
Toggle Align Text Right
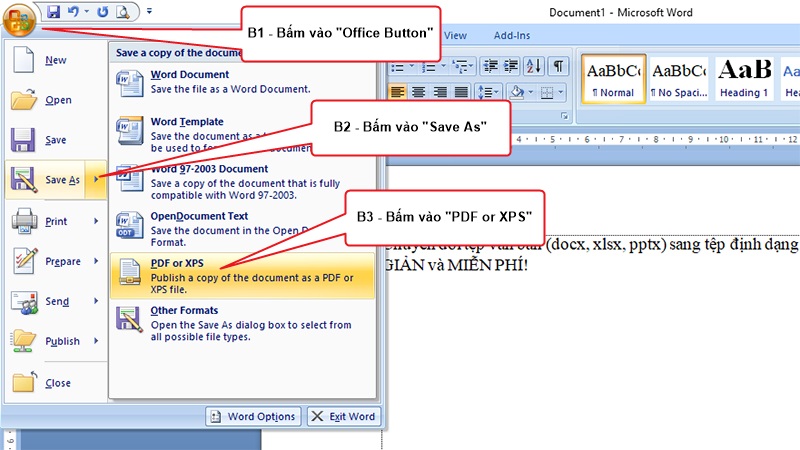(440, 92)
